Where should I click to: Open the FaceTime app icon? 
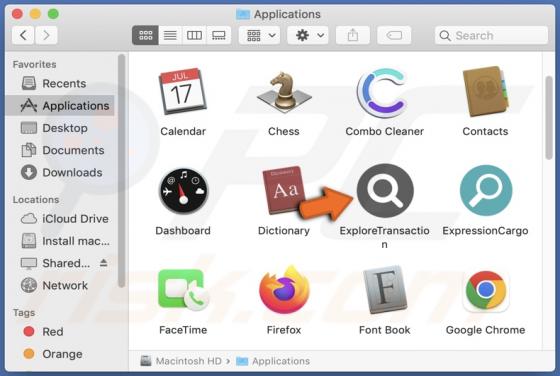pyautogui.click(x=183, y=290)
